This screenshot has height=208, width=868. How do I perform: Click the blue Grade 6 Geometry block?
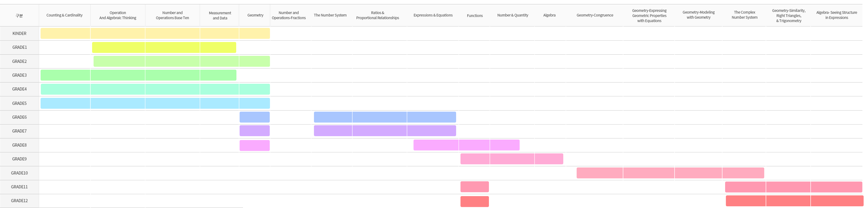(x=254, y=117)
